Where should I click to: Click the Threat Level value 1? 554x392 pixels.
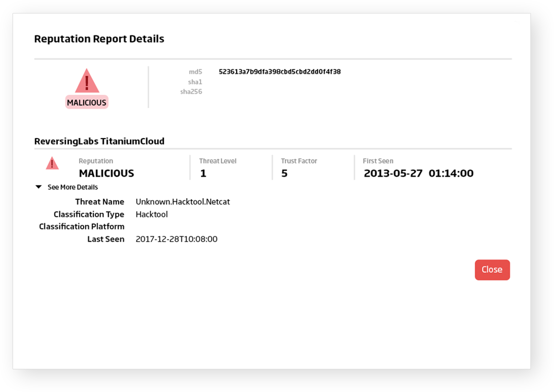pyautogui.click(x=203, y=173)
